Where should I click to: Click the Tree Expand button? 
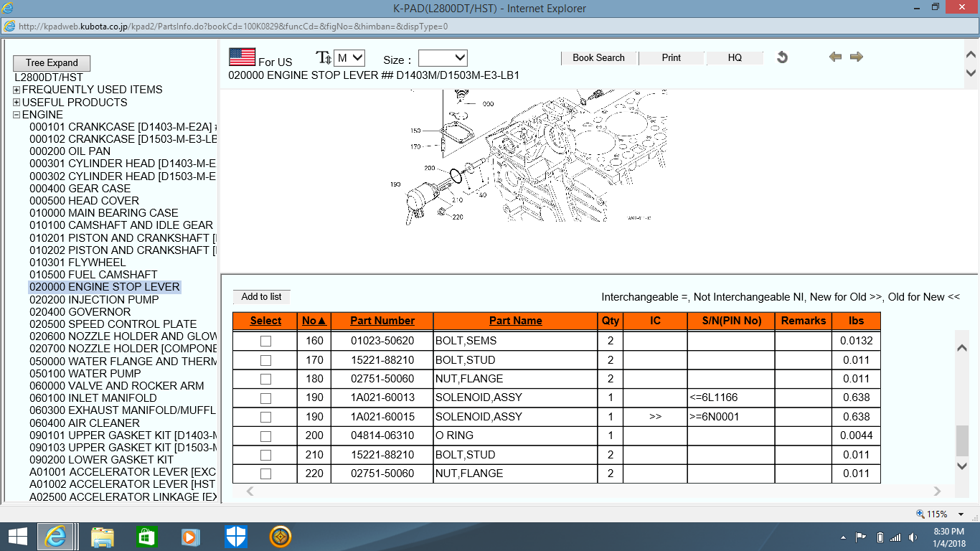(x=52, y=62)
